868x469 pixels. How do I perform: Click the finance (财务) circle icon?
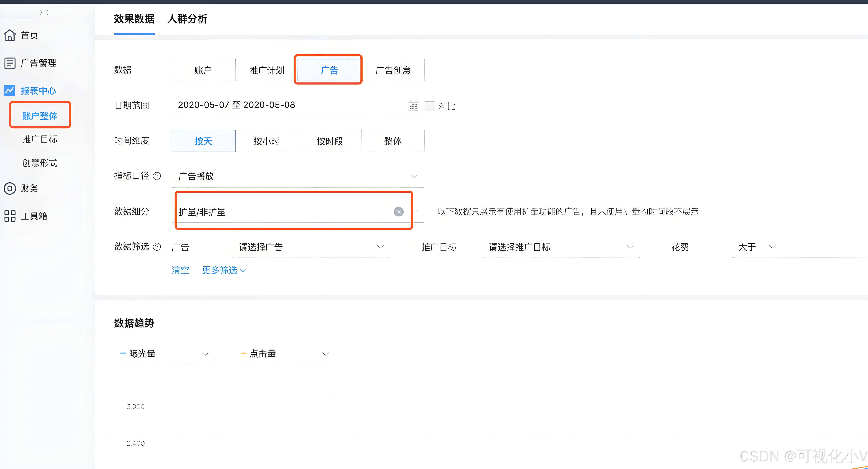click(x=10, y=188)
